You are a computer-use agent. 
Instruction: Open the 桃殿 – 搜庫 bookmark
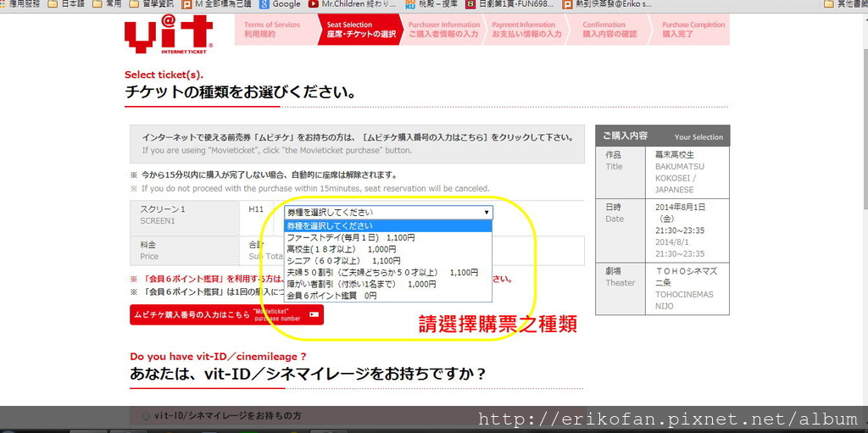click(430, 4)
